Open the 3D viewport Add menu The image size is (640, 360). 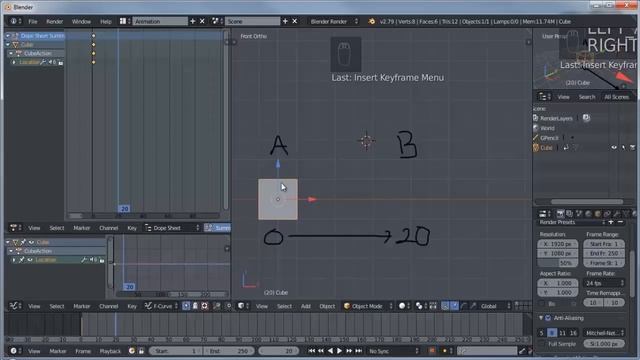coord(306,306)
